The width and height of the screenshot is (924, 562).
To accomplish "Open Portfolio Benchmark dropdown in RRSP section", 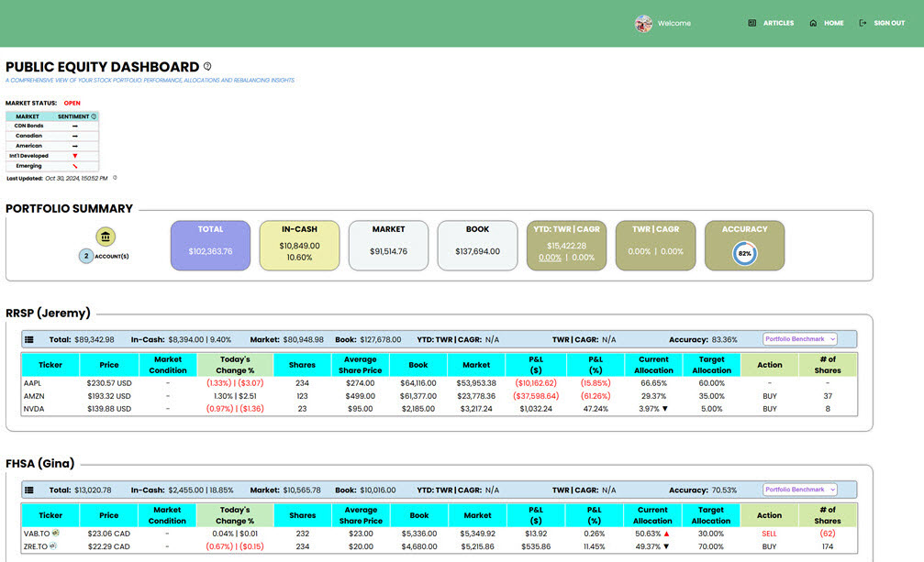I will pos(799,339).
